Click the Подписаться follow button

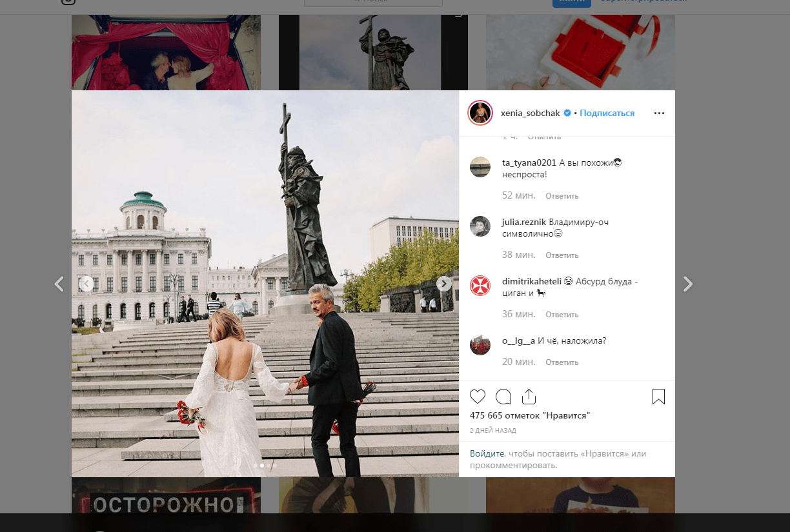coord(607,113)
